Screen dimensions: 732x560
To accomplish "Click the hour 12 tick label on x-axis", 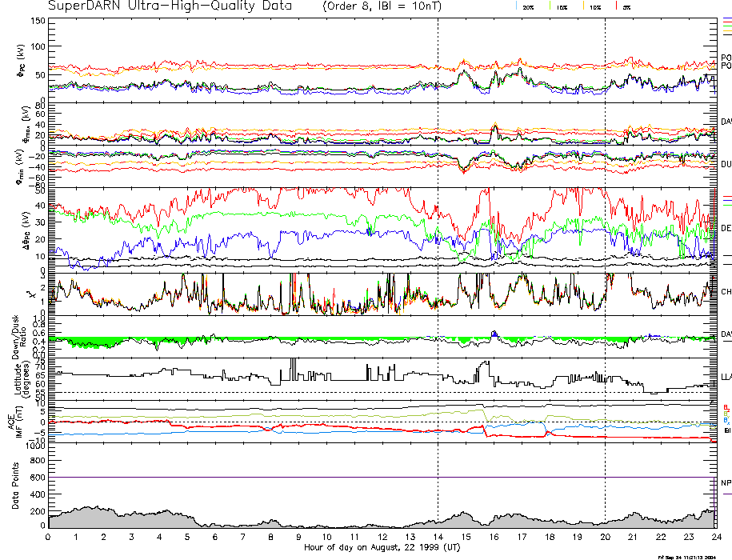I will tap(382, 536).
